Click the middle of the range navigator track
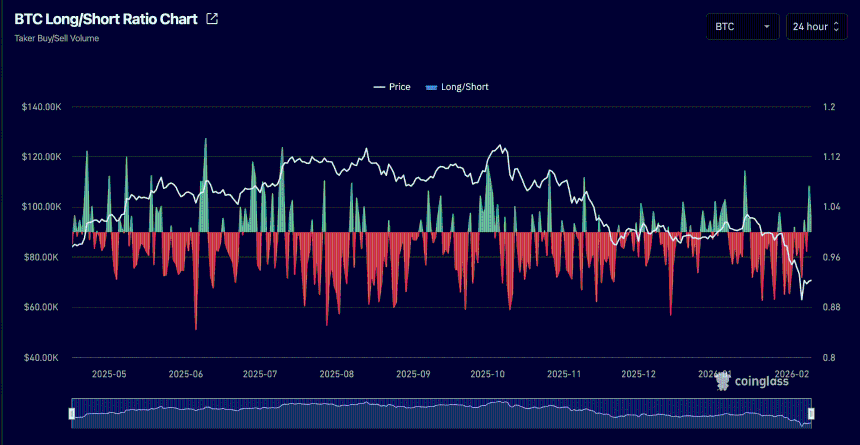Screen dimensions: 860x445 441,413
